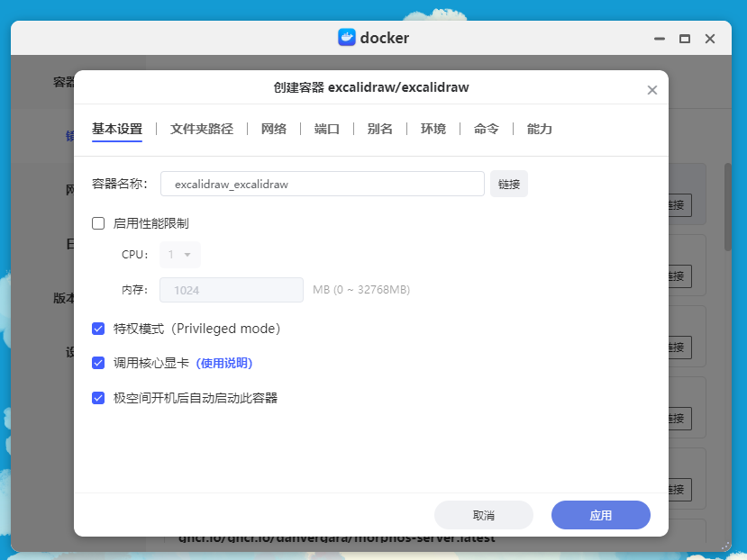This screenshot has width=747, height=560.
Task: Open the 别名 tab
Action: (x=380, y=129)
